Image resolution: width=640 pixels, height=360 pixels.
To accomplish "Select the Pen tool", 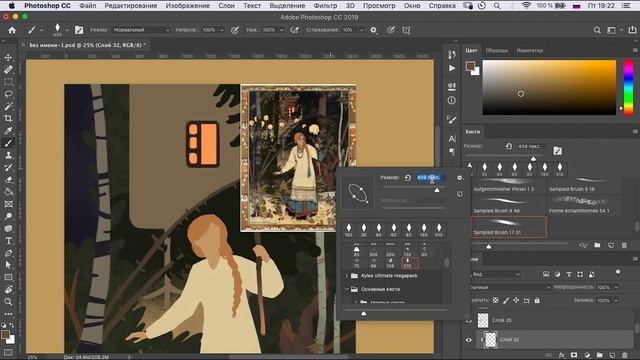I will click(x=8, y=253).
